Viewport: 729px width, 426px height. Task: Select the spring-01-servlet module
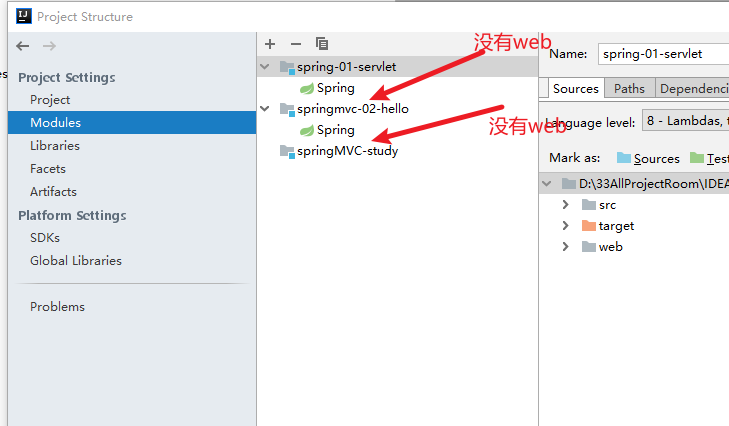(x=398, y=67)
